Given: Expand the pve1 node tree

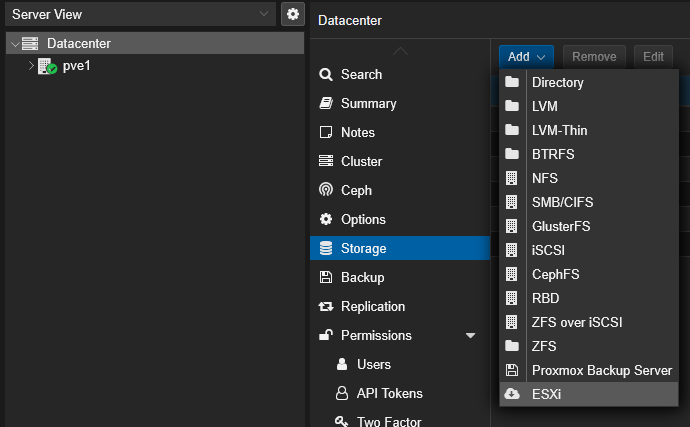Looking at the screenshot, I should pos(31,66).
